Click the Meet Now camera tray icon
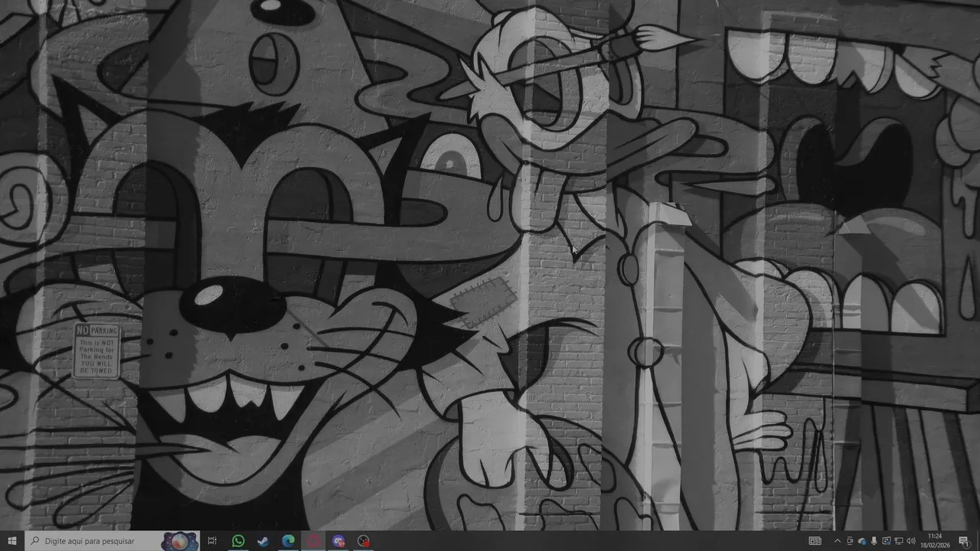 [x=850, y=541]
